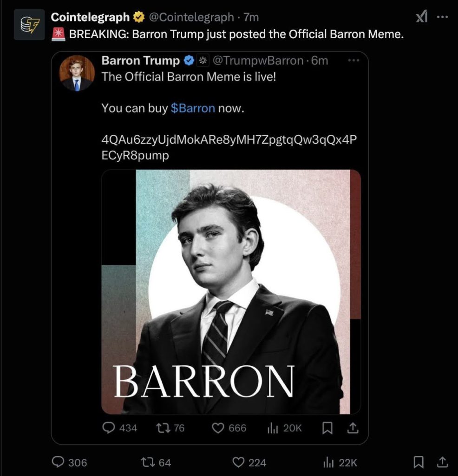Repost the Cointelegraph post showing 64 reposts
Image resolution: width=458 pixels, height=476 pixels.
(148, 462)
